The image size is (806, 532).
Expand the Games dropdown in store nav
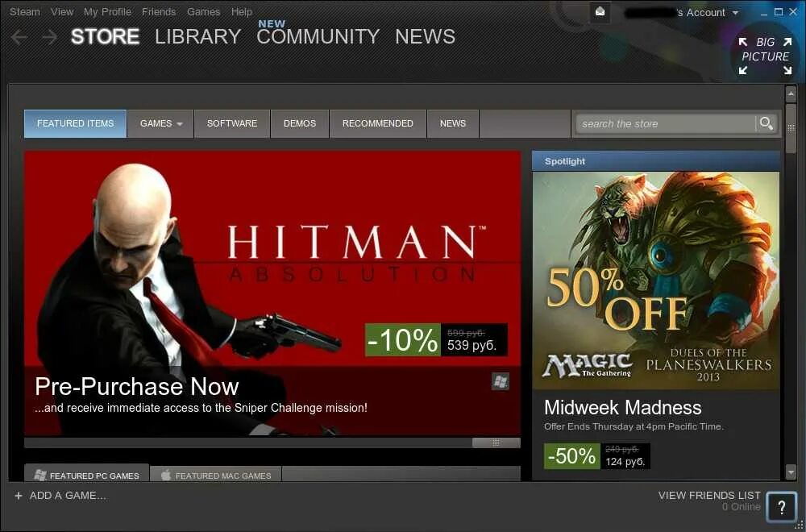pyautogui.click(x=161, y=123)
